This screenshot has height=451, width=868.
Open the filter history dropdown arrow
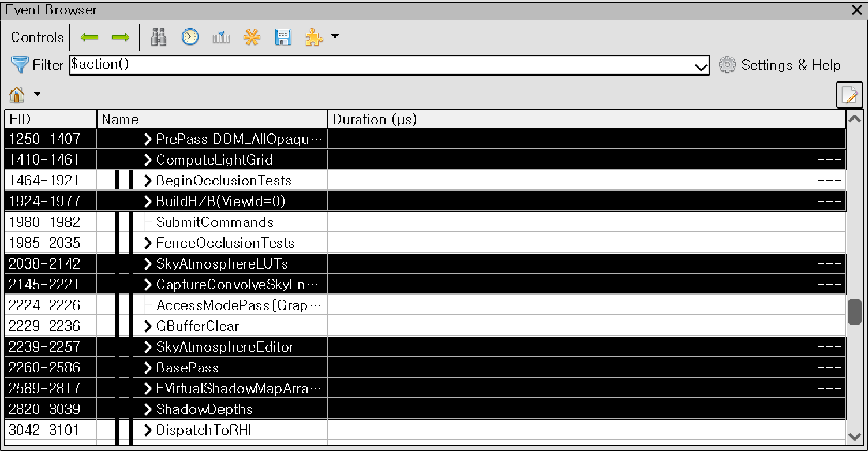[x=702, y=67]
